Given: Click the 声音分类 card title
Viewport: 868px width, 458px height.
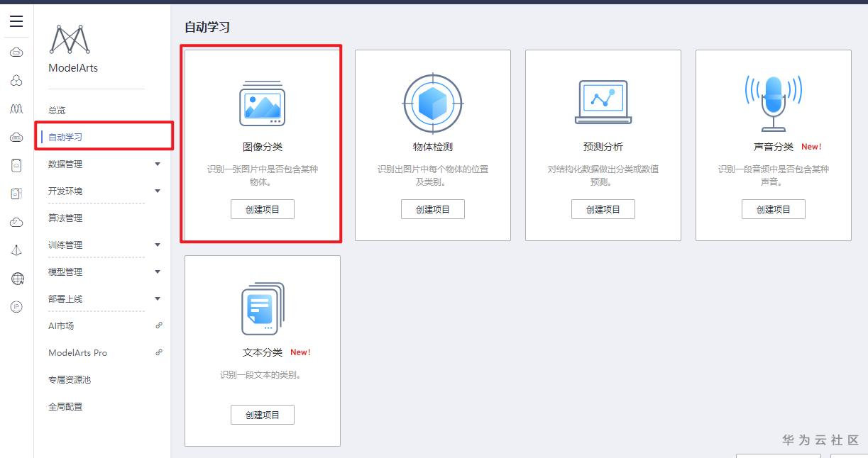Looking at the screenshot, I should click(x=774, y=147).
